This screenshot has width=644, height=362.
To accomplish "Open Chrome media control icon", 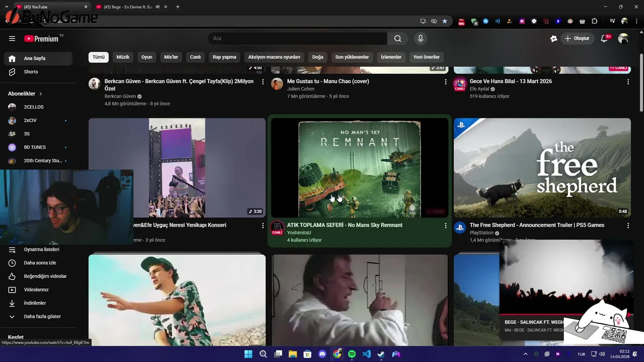I will (612, 21).
